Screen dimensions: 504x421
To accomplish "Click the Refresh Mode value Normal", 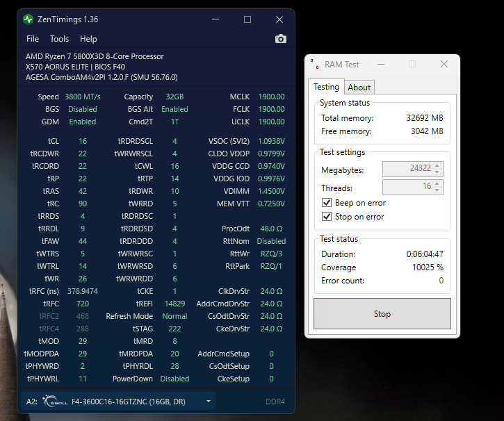I will tap(174, 316).
